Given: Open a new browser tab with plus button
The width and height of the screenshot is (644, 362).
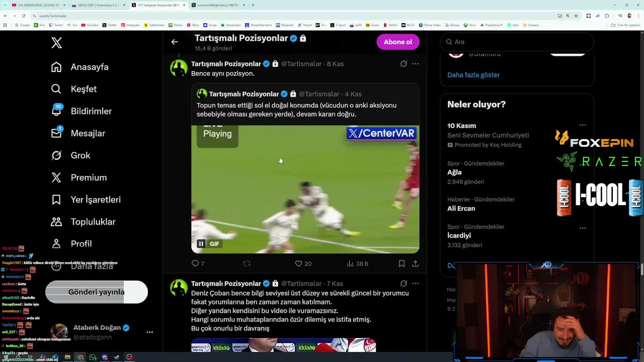Looking at the screenshot, I should point(253,5).
